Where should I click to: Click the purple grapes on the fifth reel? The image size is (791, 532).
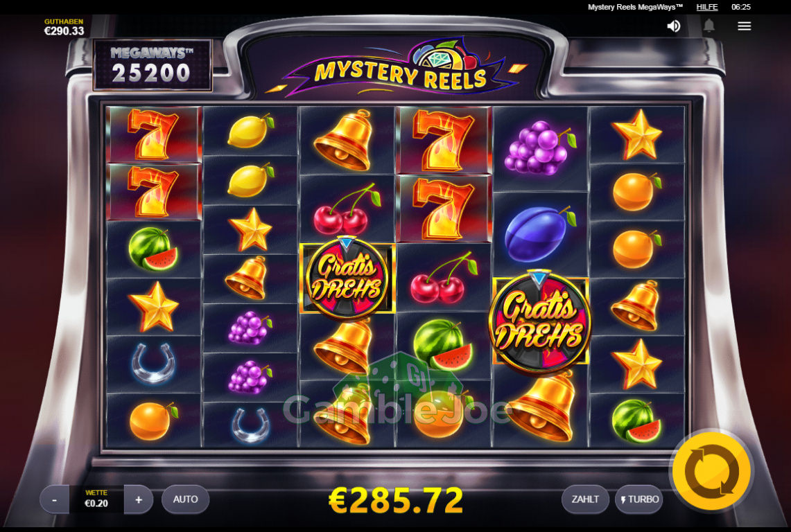click(x=540, y=148)
